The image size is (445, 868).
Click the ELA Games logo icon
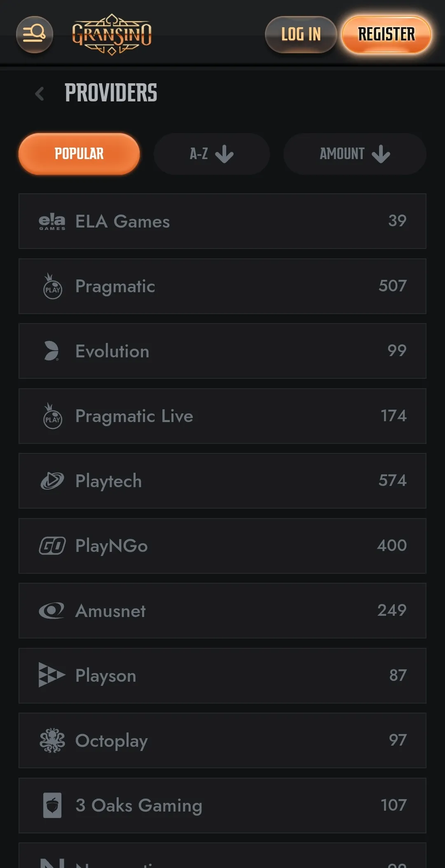pyautogui.click(x=52, y=222)
